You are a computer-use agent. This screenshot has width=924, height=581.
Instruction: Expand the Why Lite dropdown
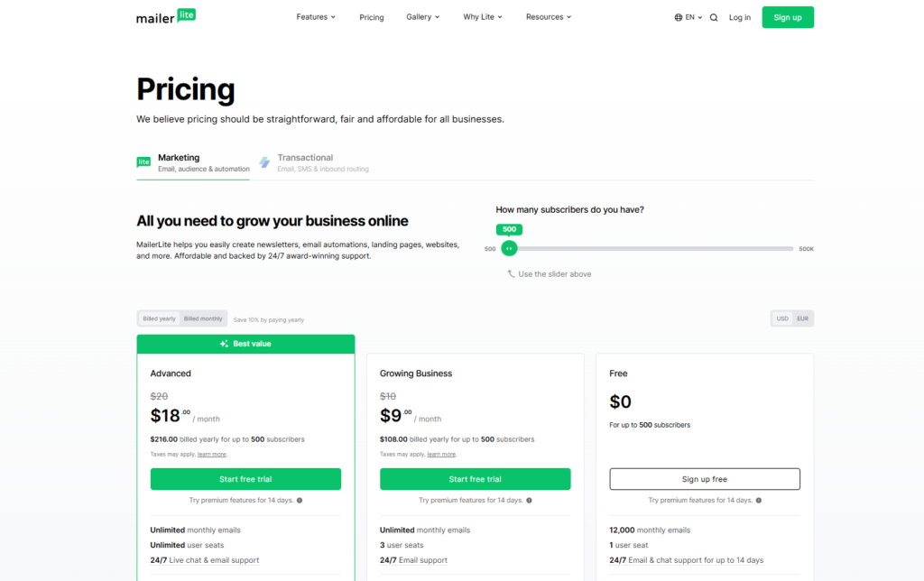click(x=482, y=16)
